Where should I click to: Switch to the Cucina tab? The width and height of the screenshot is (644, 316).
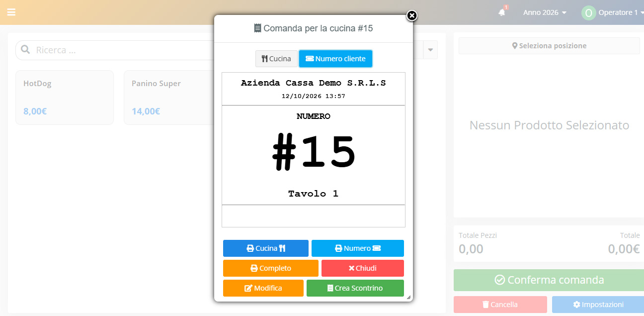[276, 59]
